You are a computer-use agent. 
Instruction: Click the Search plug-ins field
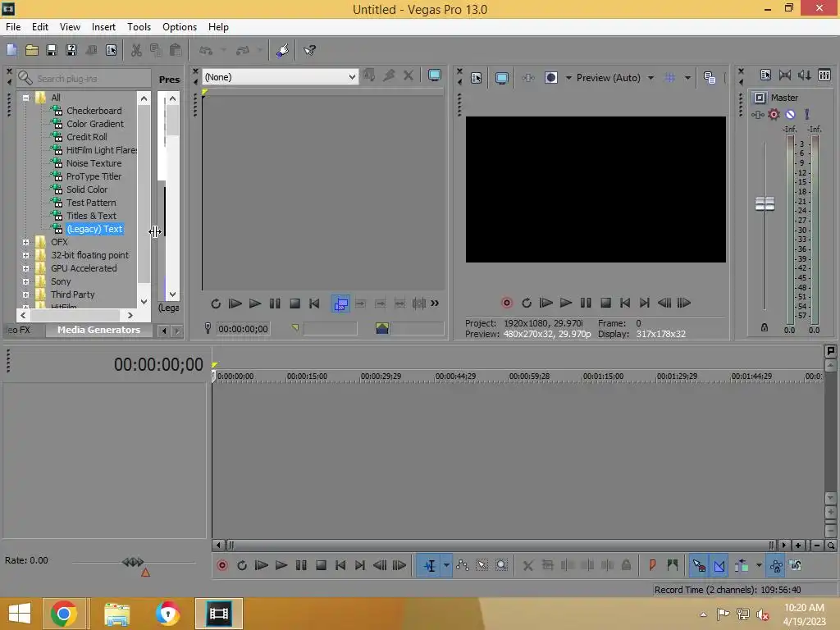(84, 78)
